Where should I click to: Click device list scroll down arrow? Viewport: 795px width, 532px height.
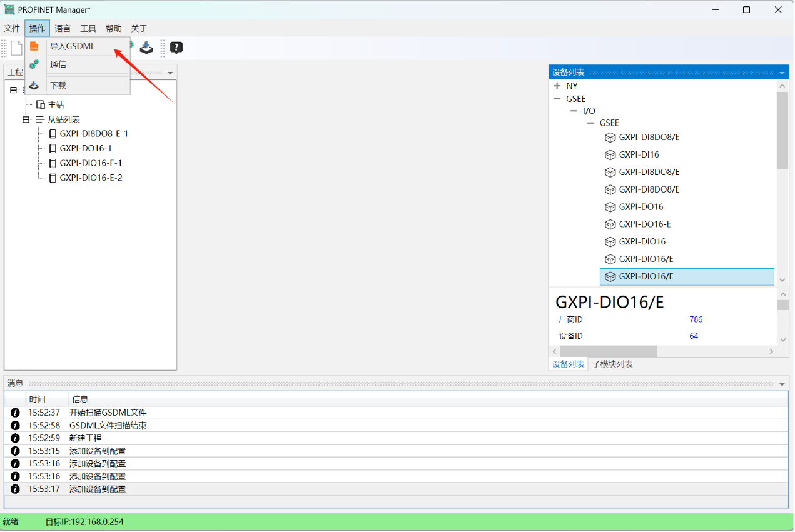(x=782, y=280)
